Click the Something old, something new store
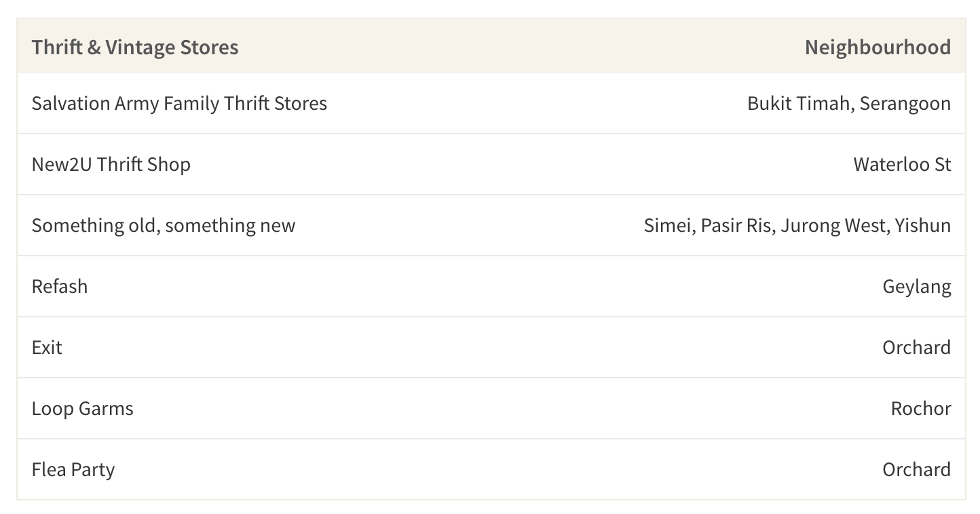 coord(164,225)
